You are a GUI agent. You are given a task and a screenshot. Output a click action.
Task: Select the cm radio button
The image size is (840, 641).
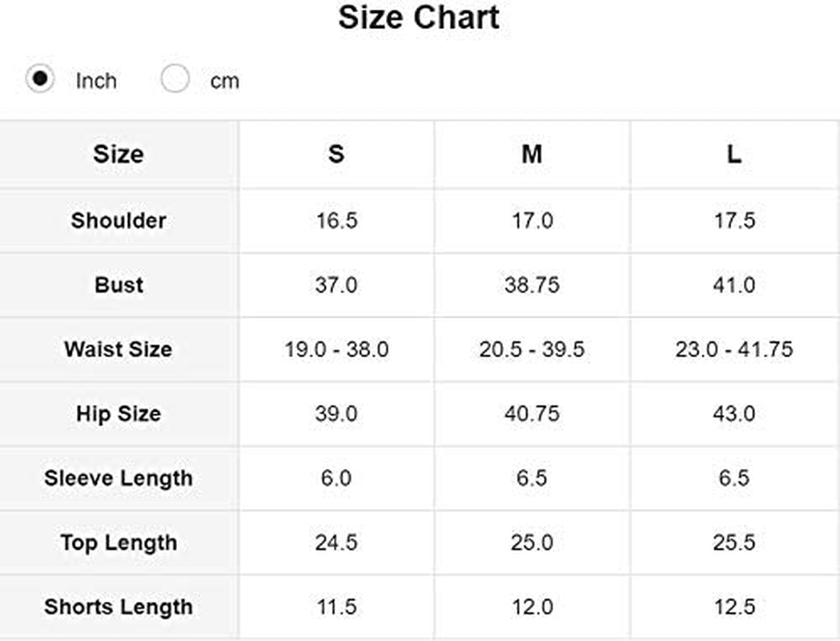coord(175,79)
